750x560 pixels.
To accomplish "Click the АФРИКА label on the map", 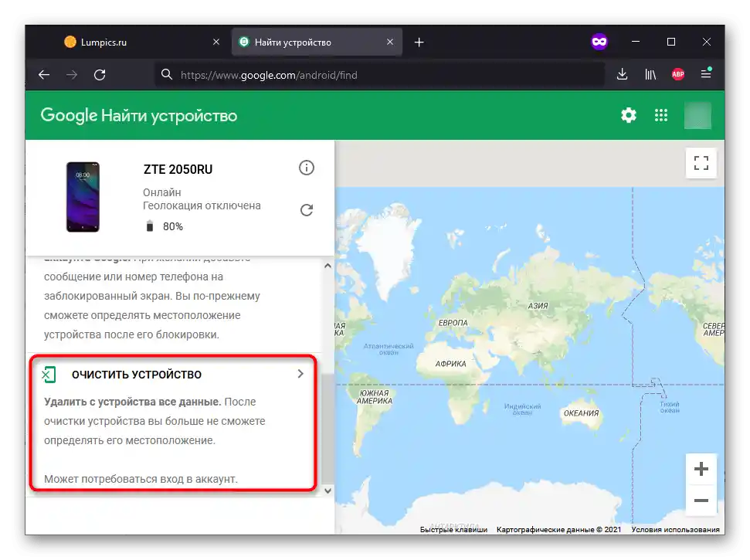I will [450, 364].
